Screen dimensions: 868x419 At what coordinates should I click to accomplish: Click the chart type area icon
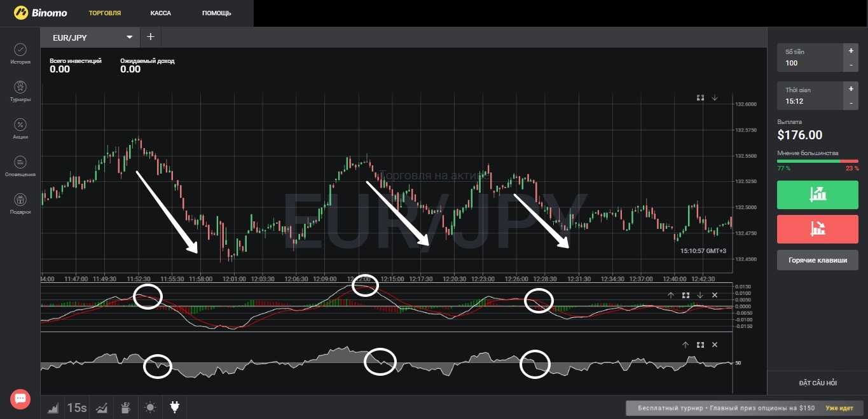53,408
